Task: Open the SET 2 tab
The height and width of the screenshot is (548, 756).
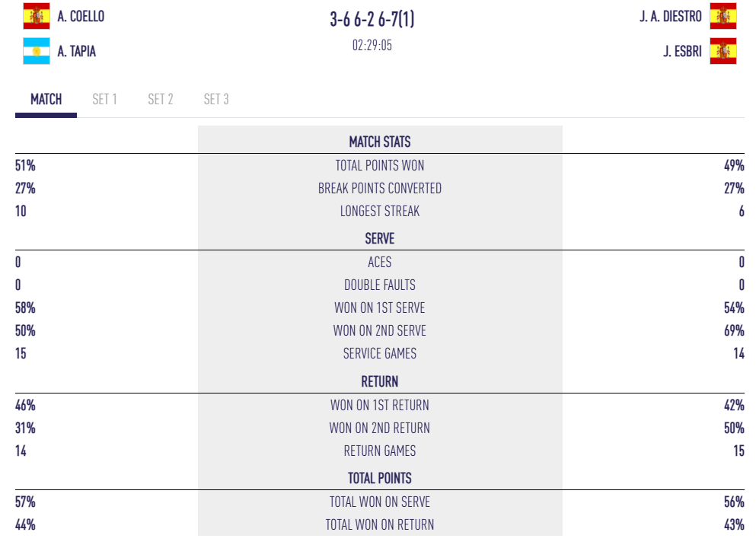Action: pyautogui.click(x=161, y=100)
